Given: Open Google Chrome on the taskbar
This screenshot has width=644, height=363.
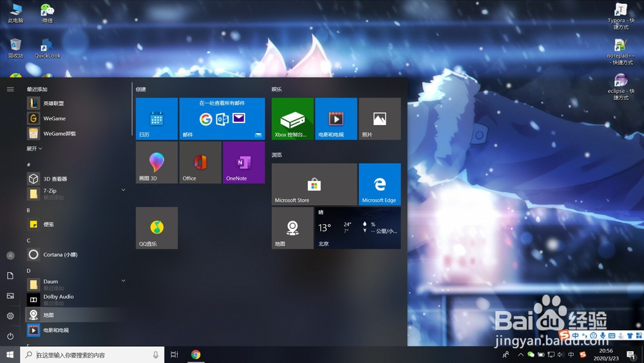Looking at the screenshot, I should 196,355.
